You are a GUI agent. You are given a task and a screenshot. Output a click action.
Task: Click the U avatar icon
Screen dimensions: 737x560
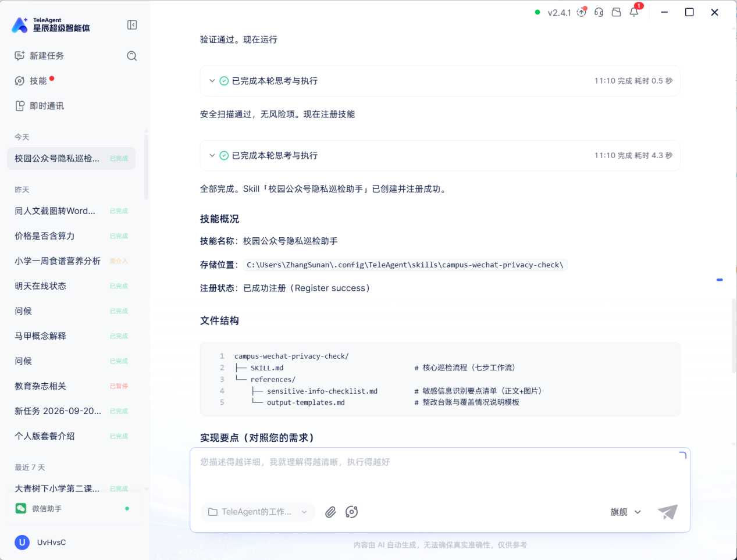tap(22, 543)
